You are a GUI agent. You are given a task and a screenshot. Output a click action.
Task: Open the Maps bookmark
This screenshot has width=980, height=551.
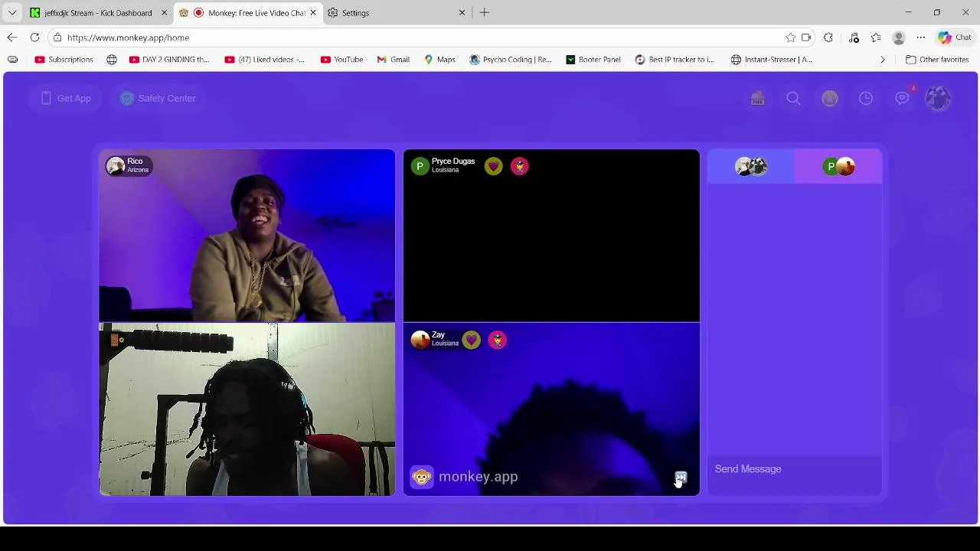tap(439, 60)
